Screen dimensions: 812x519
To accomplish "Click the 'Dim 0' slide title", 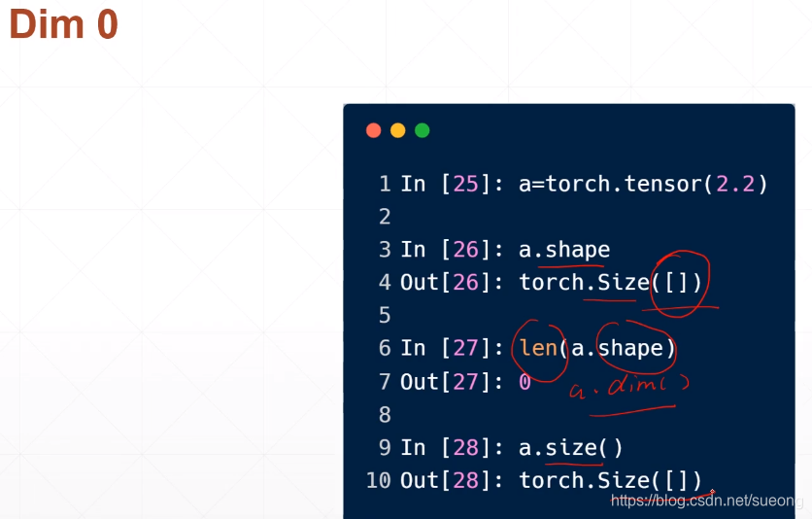I will click(64, 24).
